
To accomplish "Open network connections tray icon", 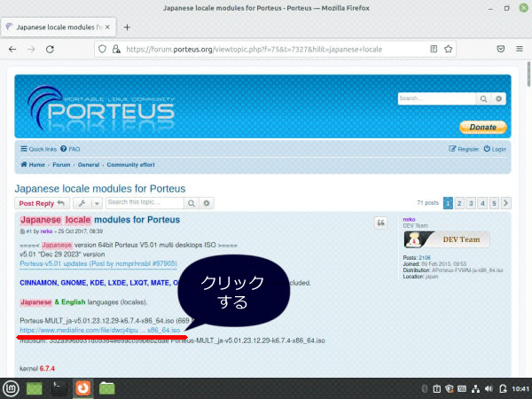I will point(475,389).
